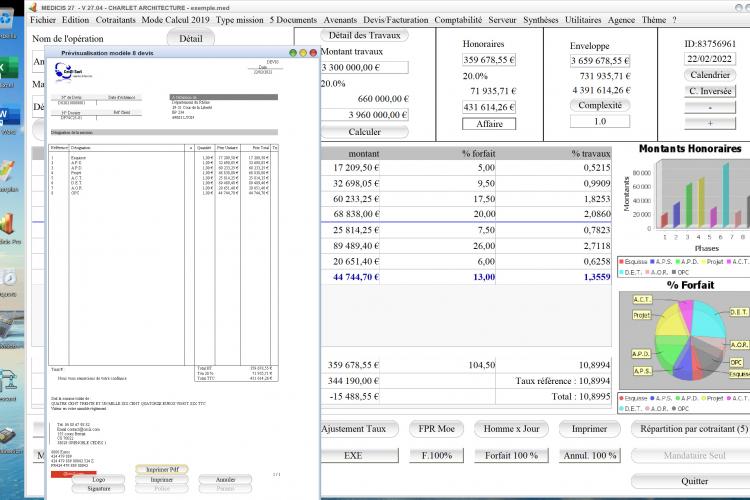Image resolution: width=750 pixels, height=500 pixels.
Task: Click the Imprimer Pdf button
Action: [162, 469]
